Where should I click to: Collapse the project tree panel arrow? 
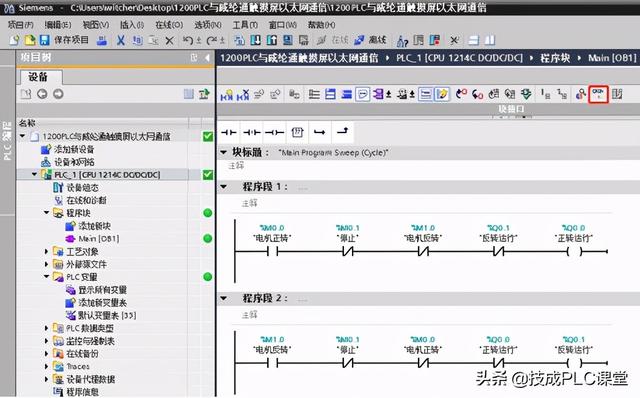[207, 58]
